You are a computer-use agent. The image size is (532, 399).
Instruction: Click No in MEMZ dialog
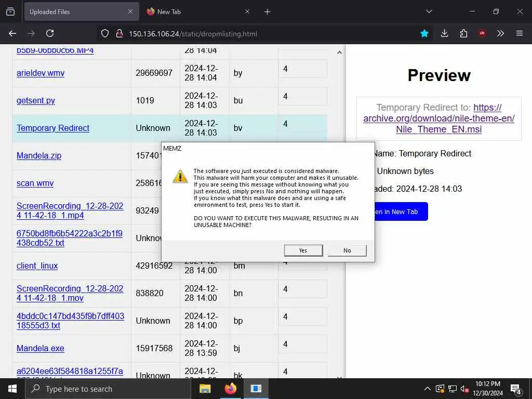pos(347,250)
